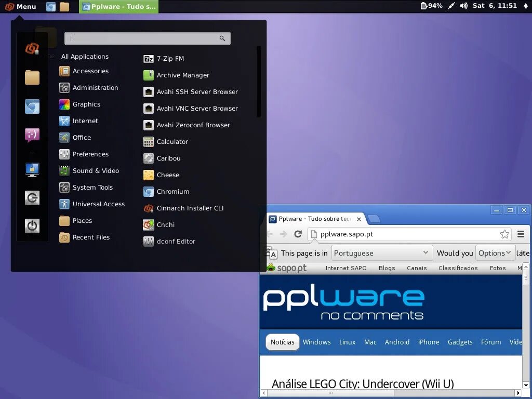Screen dimensions: 532x399
Task: Click the clock showing Sat 6, 11:51
Action: (495, 6)
